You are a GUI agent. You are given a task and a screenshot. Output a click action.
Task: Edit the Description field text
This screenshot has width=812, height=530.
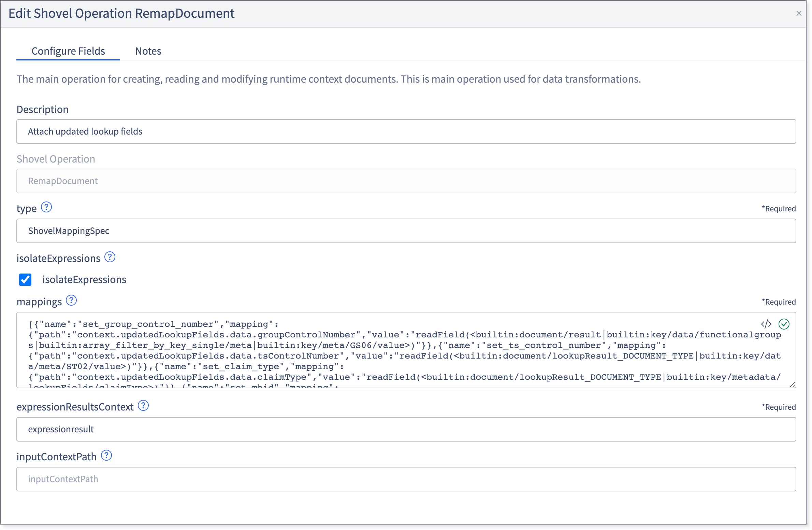click(x=406, y=131)
